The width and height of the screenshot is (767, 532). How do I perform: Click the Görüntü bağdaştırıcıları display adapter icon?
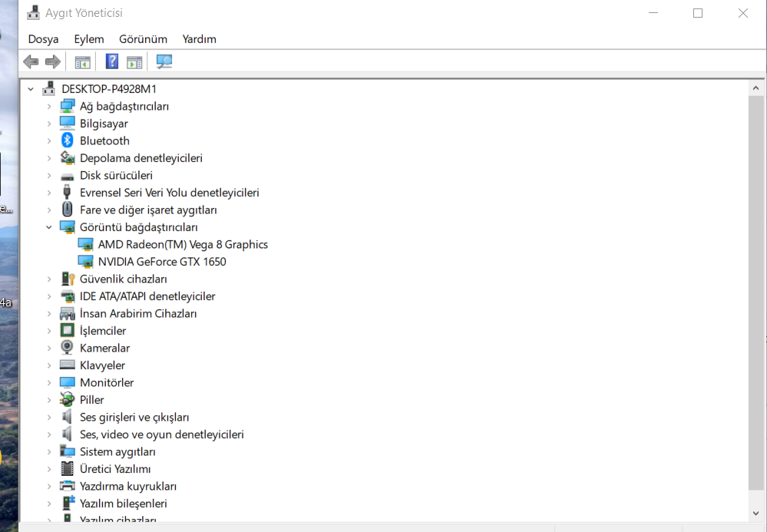click(67, 227)
